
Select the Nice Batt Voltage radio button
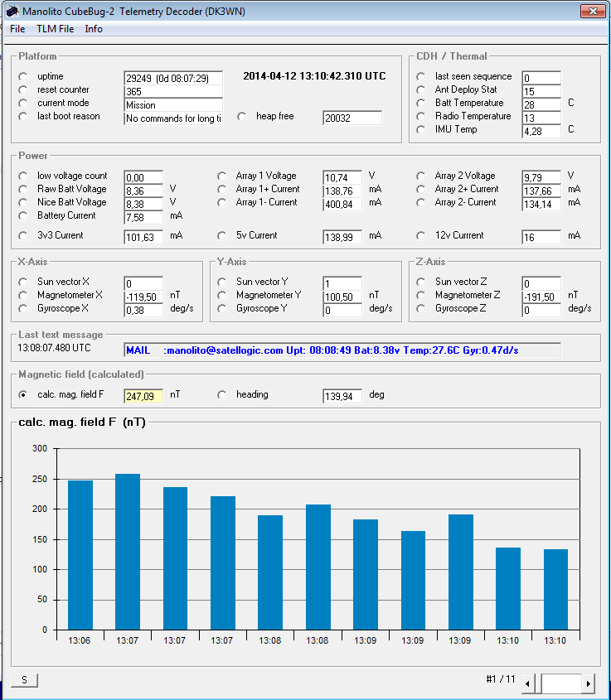coord(23,203)
